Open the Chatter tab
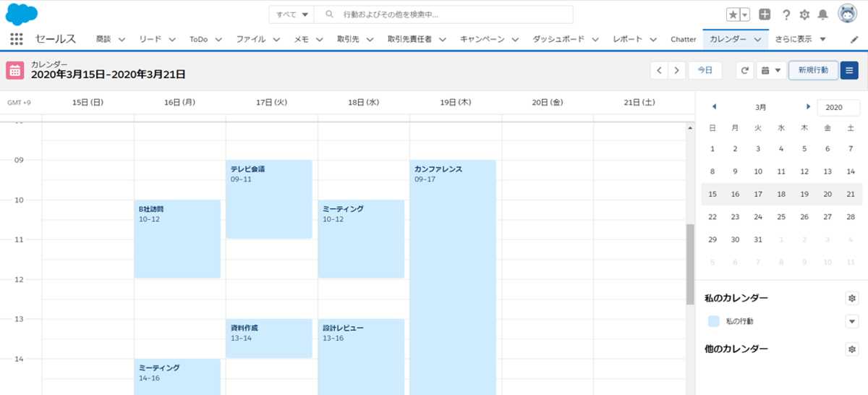This screenshot has width=868, height=395. [684, 39]
